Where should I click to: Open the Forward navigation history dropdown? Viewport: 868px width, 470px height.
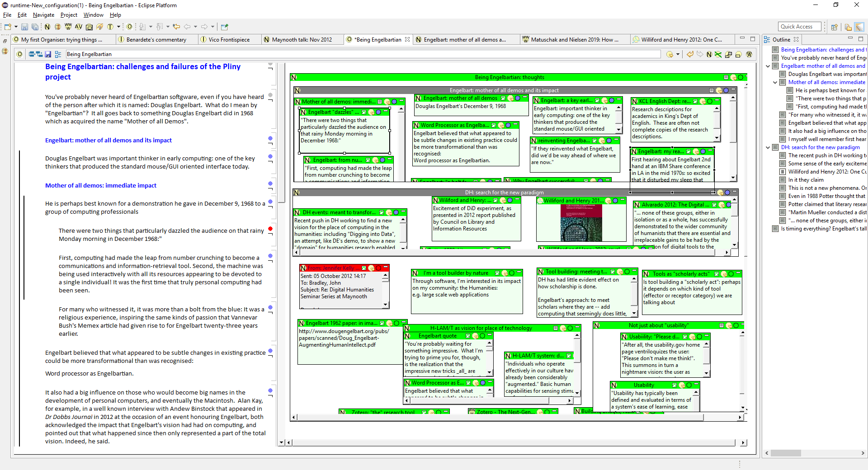coord(212,27)
